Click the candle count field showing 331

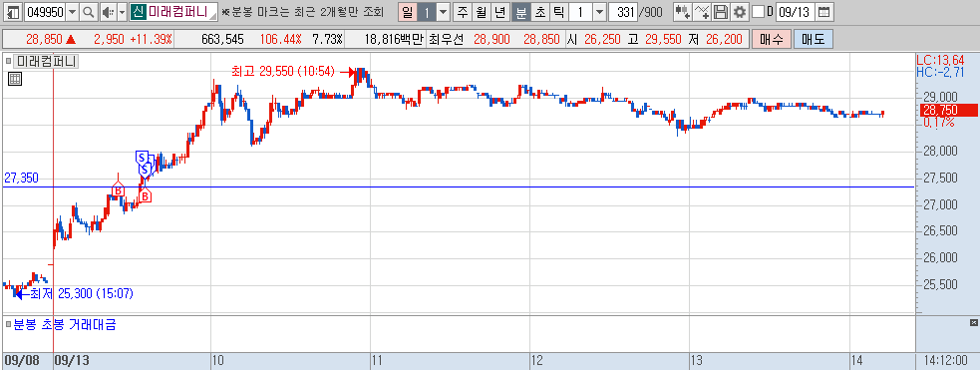point(624,12)
